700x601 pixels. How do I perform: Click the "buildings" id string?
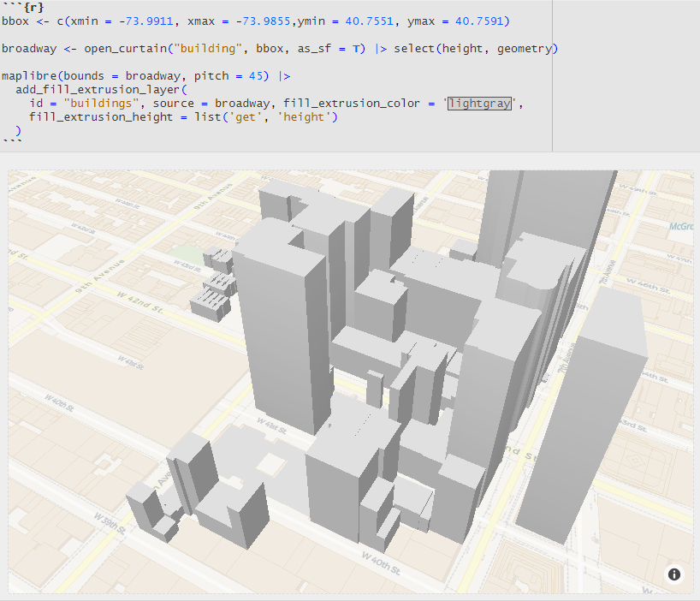(101, 103)
